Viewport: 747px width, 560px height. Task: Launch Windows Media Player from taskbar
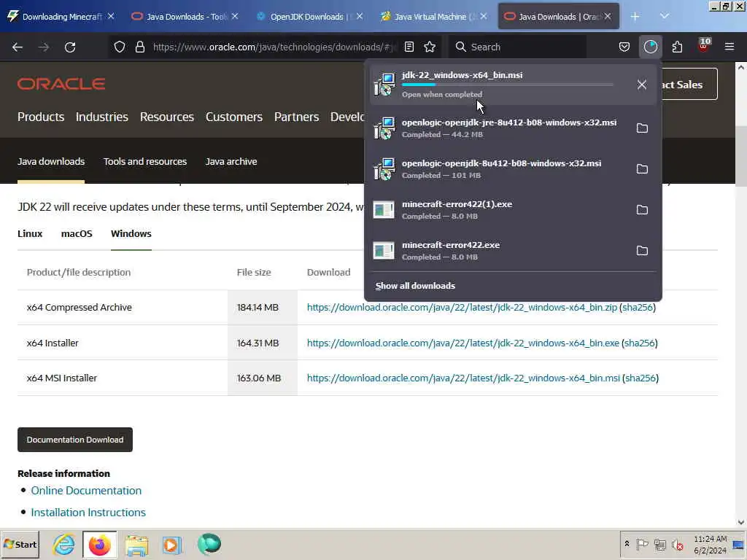click(172, 544)
